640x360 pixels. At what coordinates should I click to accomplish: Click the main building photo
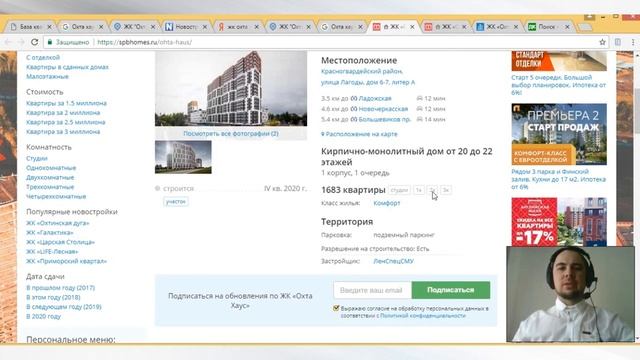tap(231, 88)
